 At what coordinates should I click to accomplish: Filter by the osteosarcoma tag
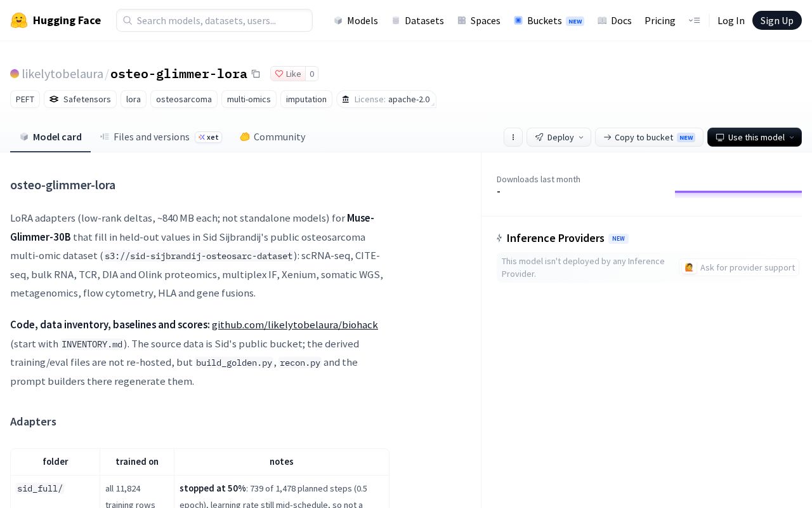click(x=184, y=99)
